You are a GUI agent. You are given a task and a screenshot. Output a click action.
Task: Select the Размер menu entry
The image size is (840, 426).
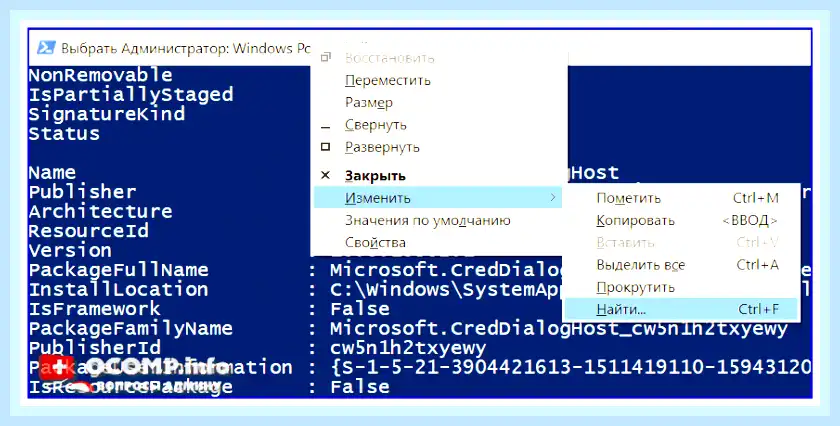tap(369, 102)
